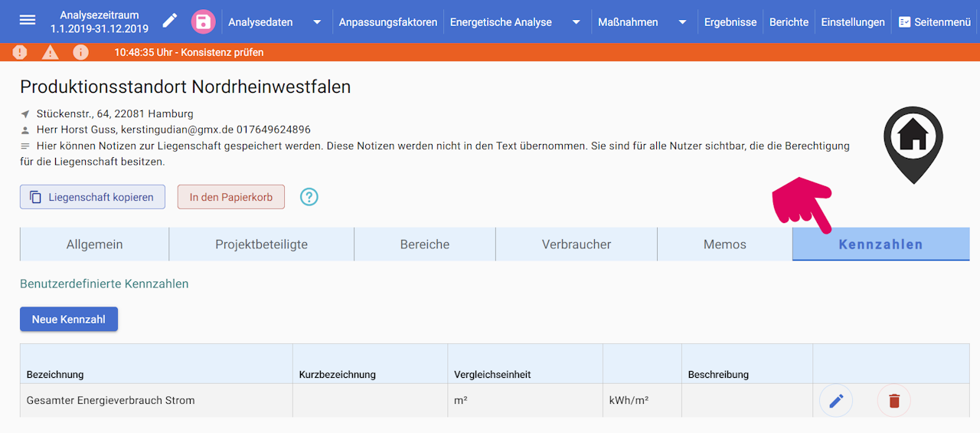Screen dimensions: 980x433
Task: Switch to the Verbraucher tab
Action: click(576, 244)
